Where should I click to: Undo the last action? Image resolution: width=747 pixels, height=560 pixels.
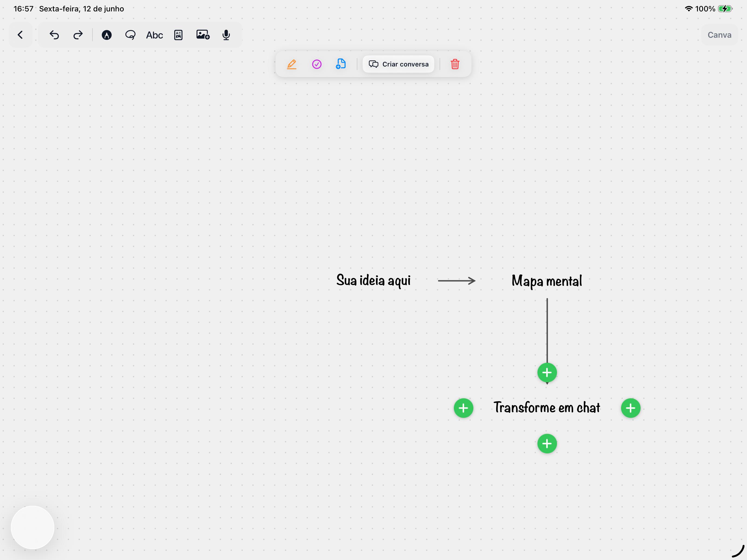[x=54, y=35]
